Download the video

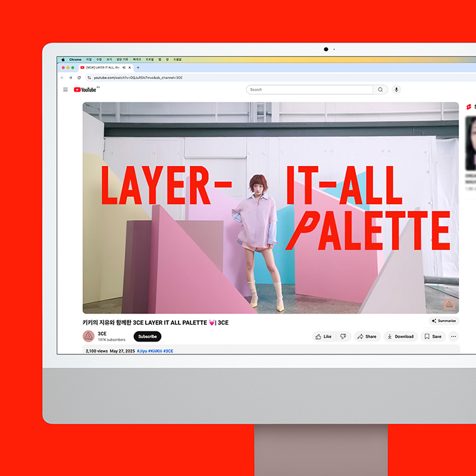pos(400,336)
